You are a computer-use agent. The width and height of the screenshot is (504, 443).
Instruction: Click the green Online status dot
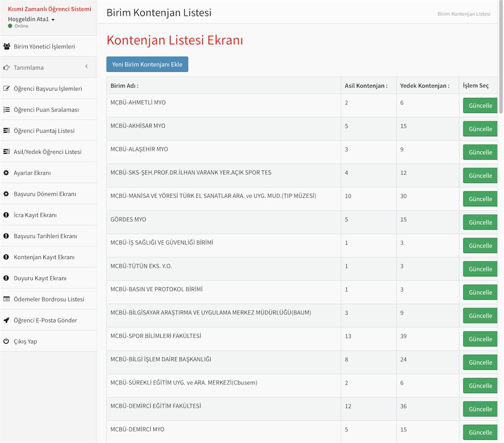10,26
